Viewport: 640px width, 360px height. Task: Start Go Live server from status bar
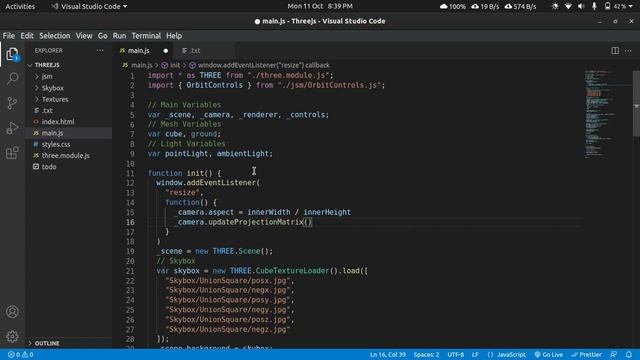[549, 355]
